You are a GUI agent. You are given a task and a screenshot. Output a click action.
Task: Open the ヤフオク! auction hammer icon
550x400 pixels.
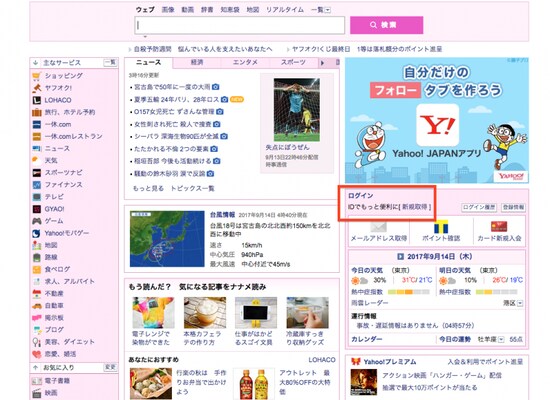36,88
